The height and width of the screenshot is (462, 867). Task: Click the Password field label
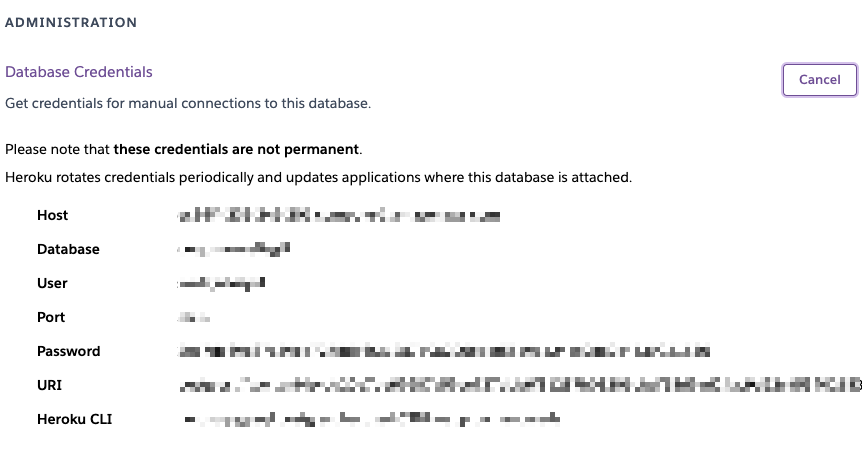click(x=69, y=351)
